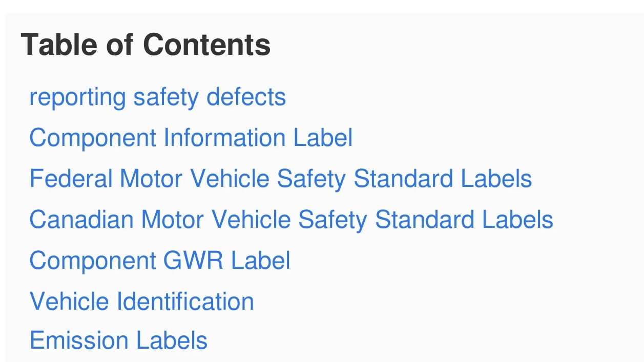Open Canadian Motor Vehicle Safety Standard Labels
This screenshot has height=362, width=644.
tap(292, 220)
